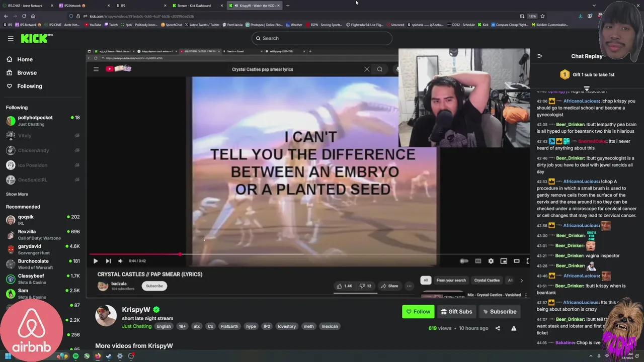Open Rexzilla recommended channel
The width and height of the screenshot is (644, 362).
pos(43,234)
